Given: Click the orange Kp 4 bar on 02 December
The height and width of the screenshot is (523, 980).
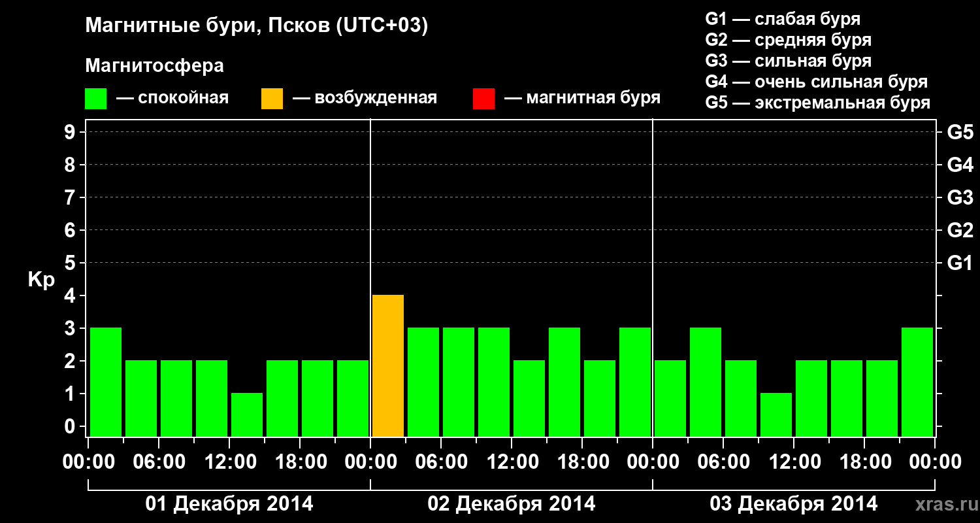Looking at the screenshot, I should tap(388, 365).
